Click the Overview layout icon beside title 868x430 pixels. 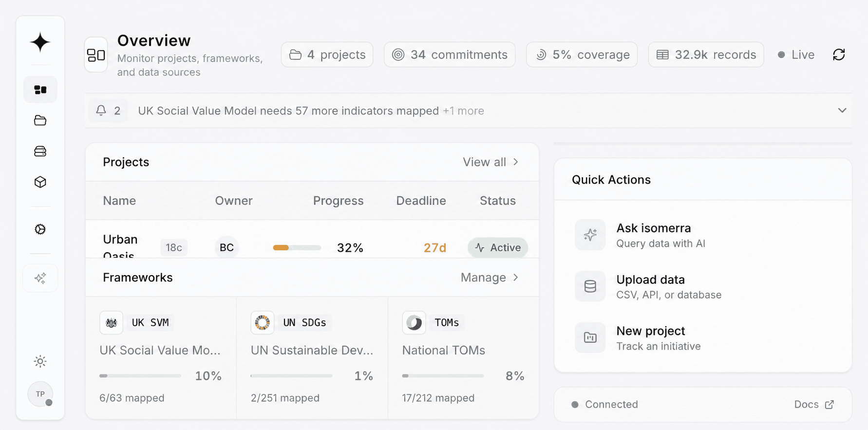coord(96,55)
